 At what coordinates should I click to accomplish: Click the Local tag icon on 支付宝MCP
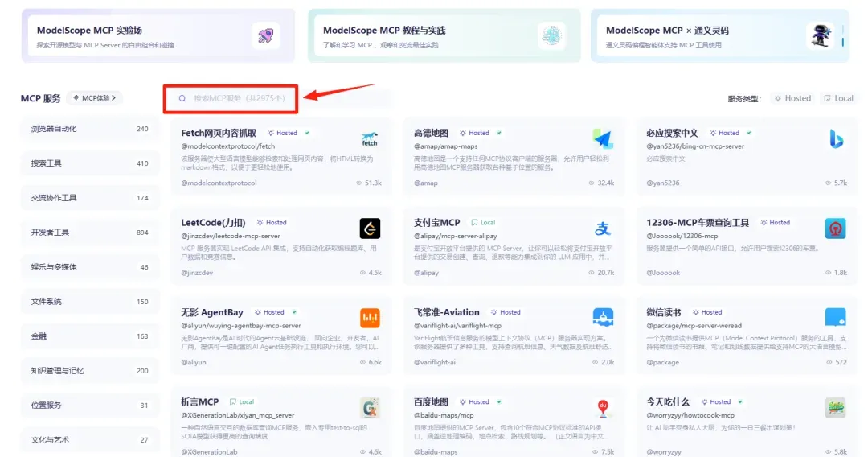[x=474, y=223]
